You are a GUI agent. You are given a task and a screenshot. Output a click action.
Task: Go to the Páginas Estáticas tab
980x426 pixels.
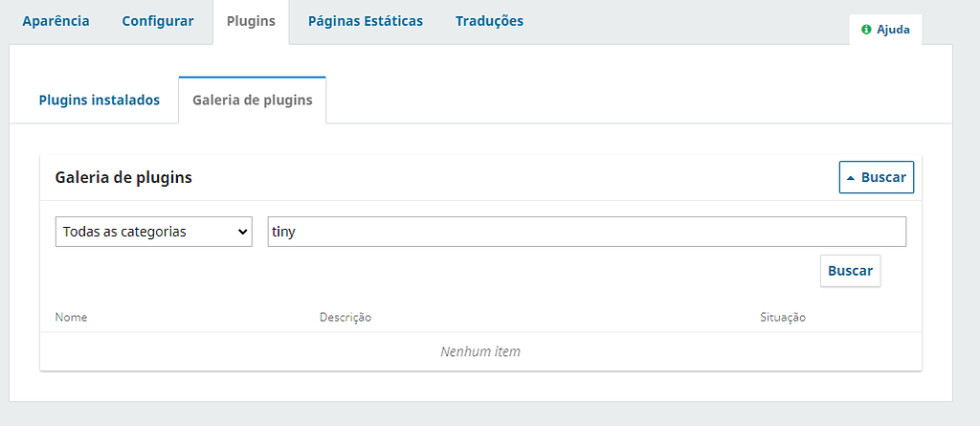[365, 21]
